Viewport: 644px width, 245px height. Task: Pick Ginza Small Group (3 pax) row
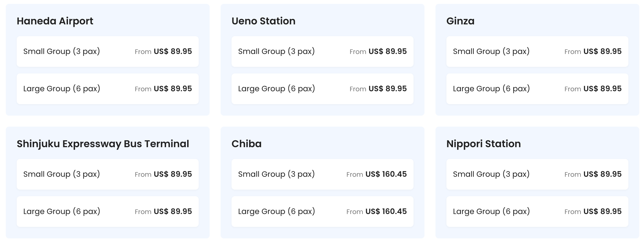[x=537, y=52]
